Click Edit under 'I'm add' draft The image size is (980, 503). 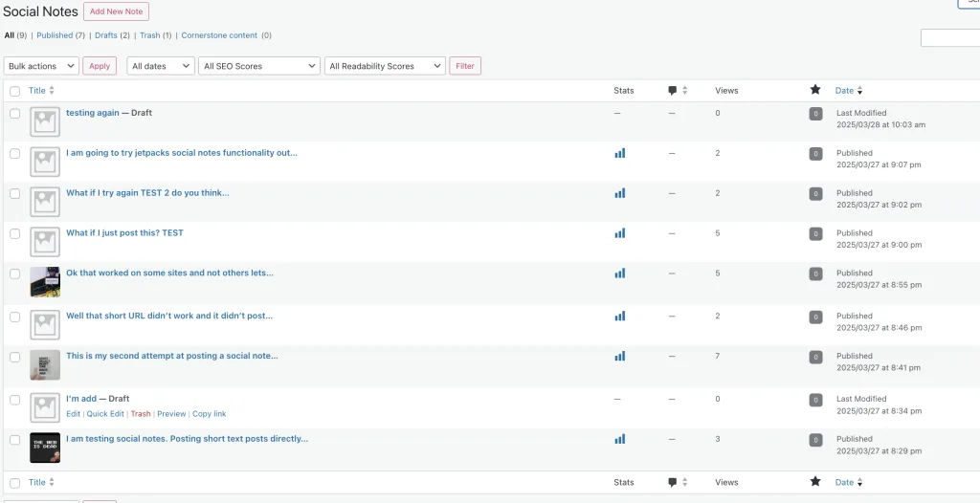[73, 414]
